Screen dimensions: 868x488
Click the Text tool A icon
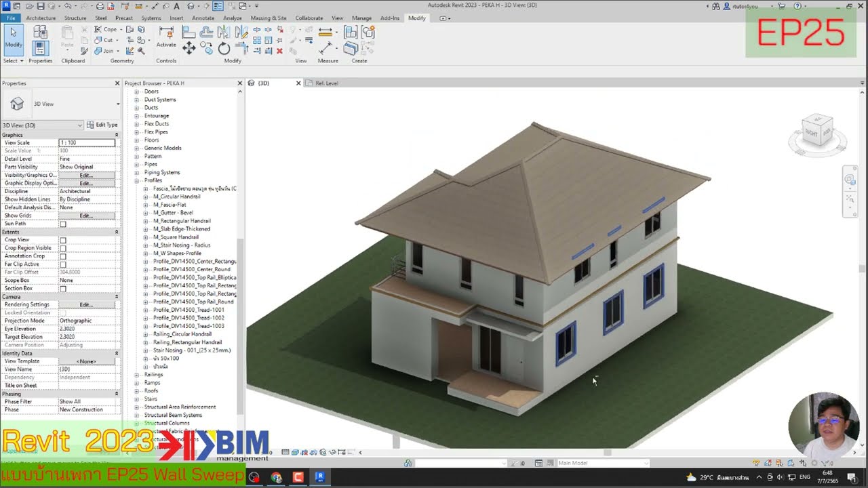pos(176,6)
